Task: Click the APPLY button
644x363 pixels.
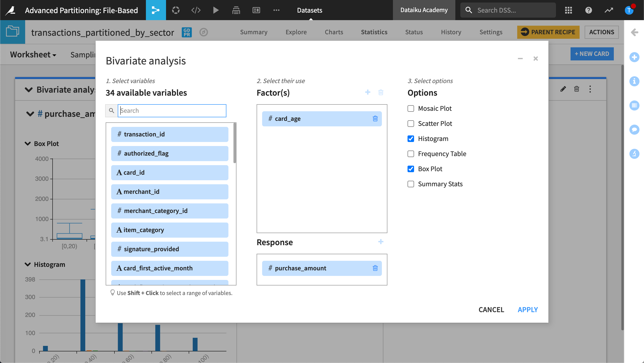Action: click(x=528, y=309)
